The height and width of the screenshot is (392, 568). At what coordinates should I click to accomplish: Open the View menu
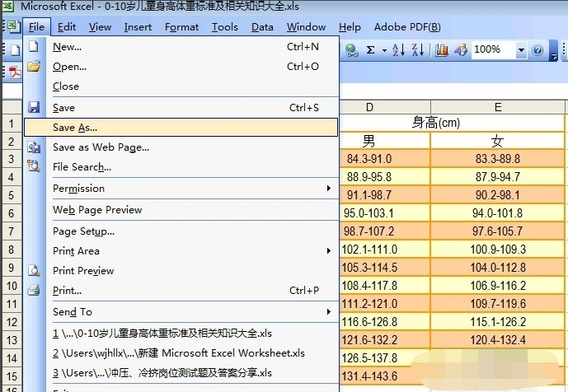point(100,27)
